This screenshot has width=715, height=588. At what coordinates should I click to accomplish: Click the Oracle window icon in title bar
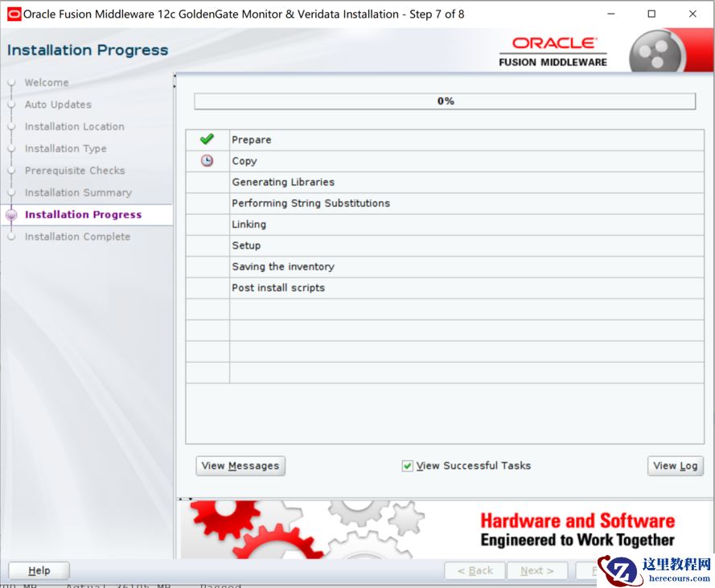[x=14, y=14]
